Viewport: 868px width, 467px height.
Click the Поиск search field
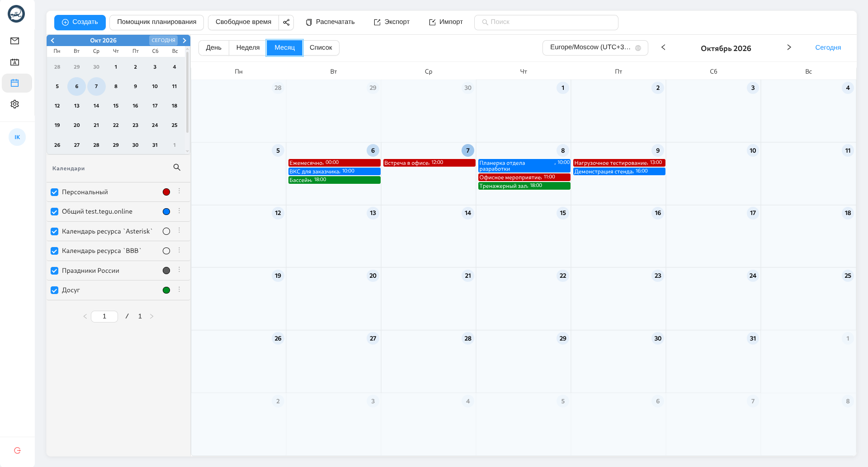[546, 22]
